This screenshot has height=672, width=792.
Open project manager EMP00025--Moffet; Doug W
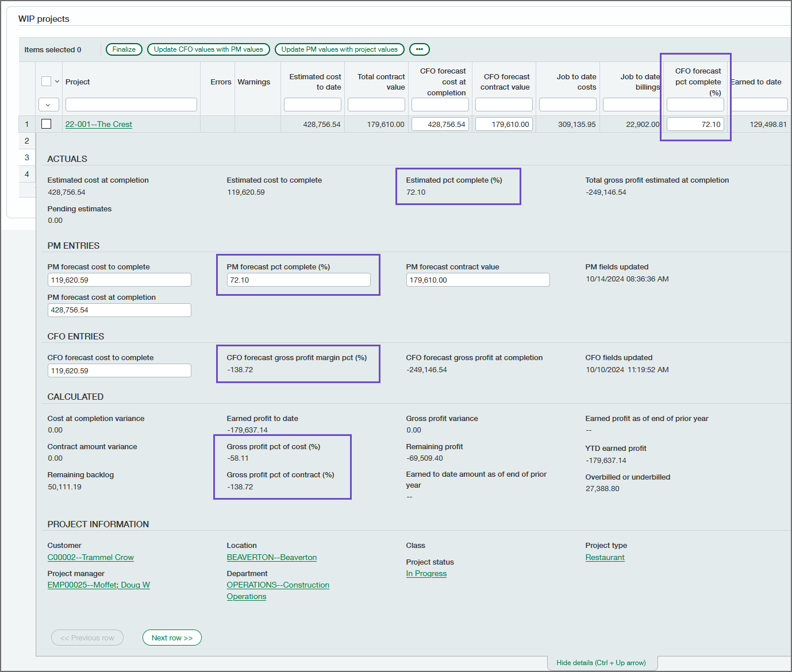click(x=98, y=585)
